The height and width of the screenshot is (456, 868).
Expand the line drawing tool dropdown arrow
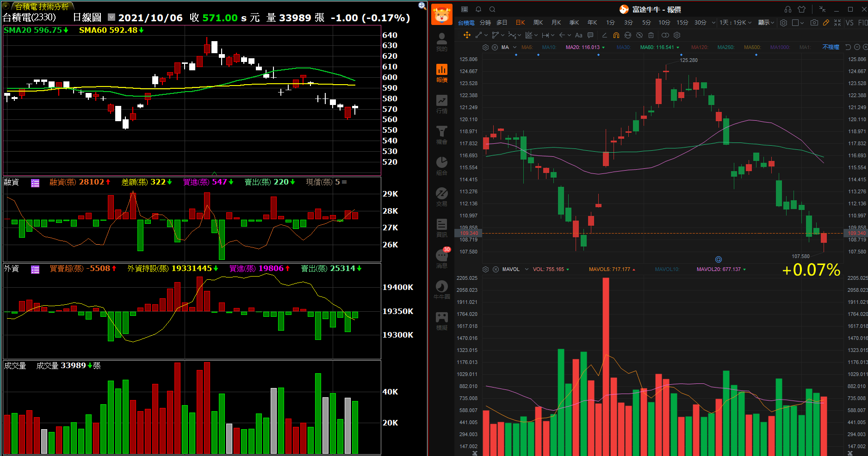(x=486, y=35)
